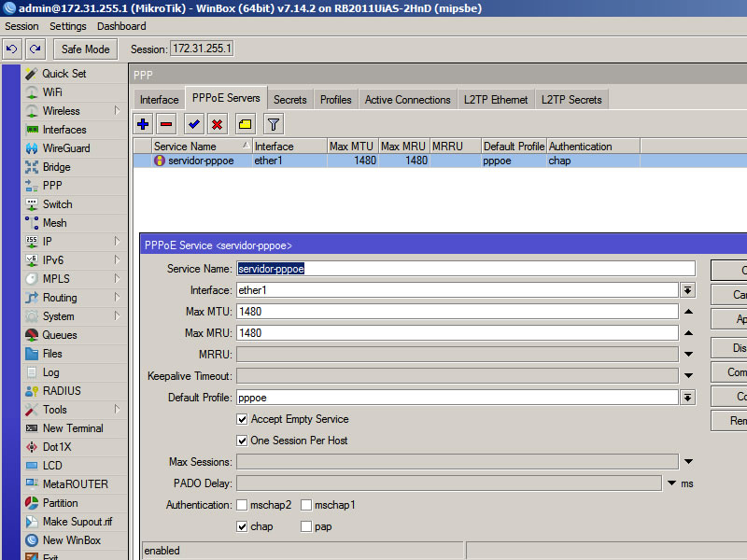Screen dimensions: 747x560
Task: Click inside the Keepalive Timeout field
Action: (x=420, y=376)
